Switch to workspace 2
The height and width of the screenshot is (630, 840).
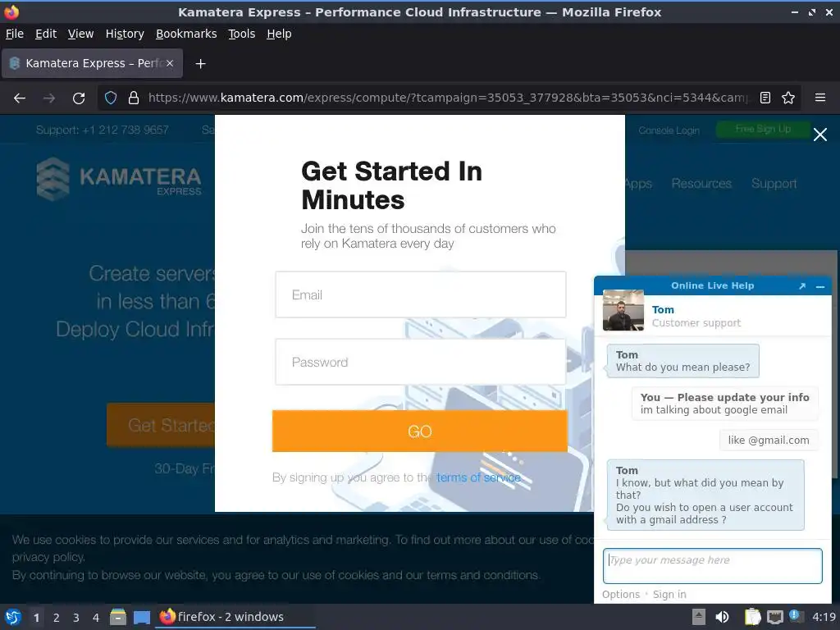[57, 618]
